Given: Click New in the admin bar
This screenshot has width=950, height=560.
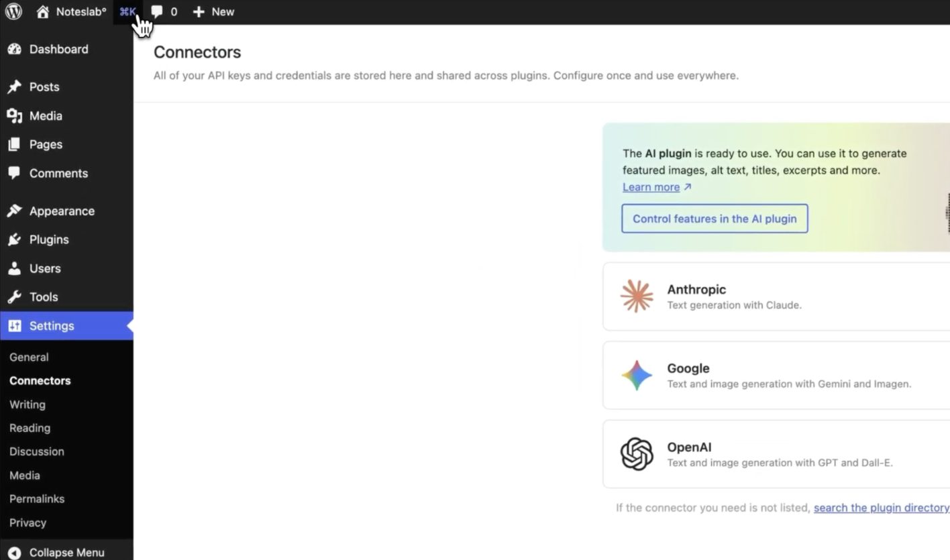Looking at the screenshot, I should point(223,11).
